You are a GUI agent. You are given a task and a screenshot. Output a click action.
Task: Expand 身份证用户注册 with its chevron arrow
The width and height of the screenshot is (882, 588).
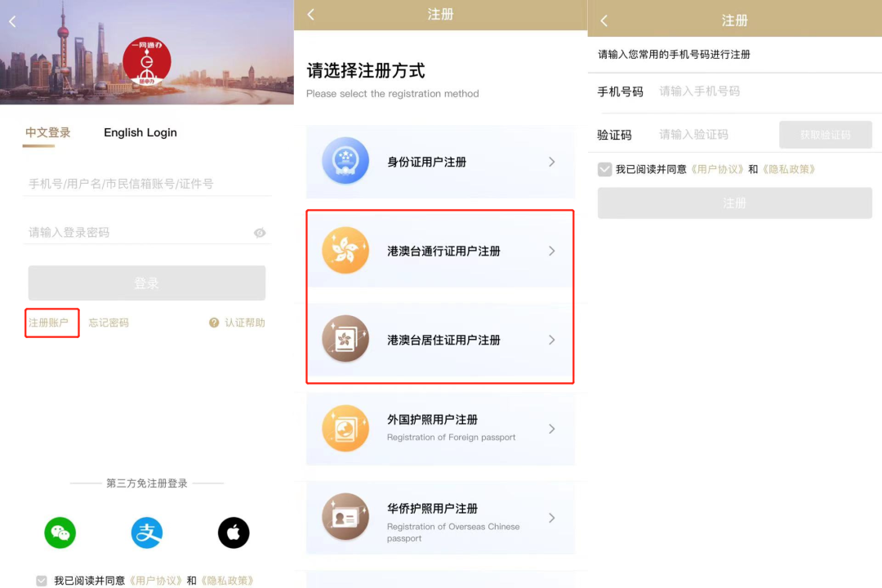[552, 162]
